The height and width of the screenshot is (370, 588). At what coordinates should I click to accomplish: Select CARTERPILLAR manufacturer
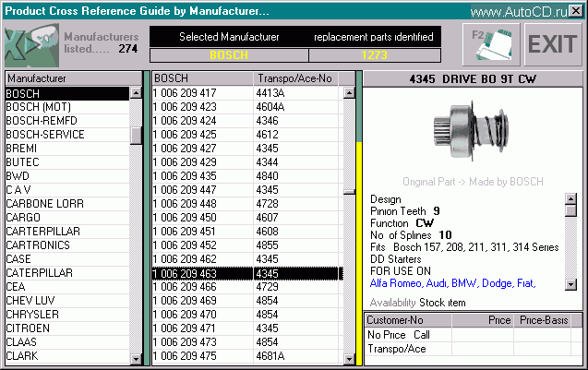pyautogui.click(x=67, y=232)
